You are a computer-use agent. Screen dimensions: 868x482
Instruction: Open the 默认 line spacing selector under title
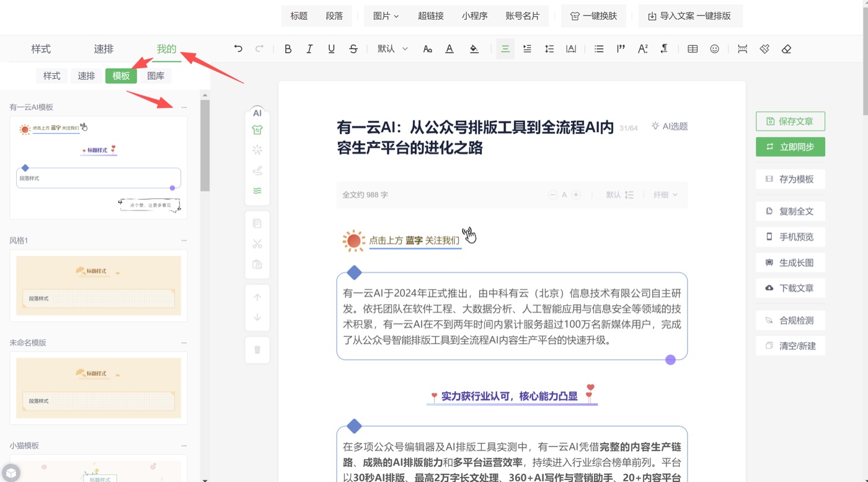(620, 195)
